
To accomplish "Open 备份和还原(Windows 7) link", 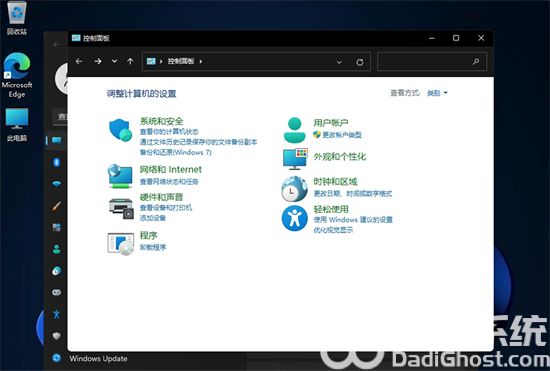I will point(176,152).
